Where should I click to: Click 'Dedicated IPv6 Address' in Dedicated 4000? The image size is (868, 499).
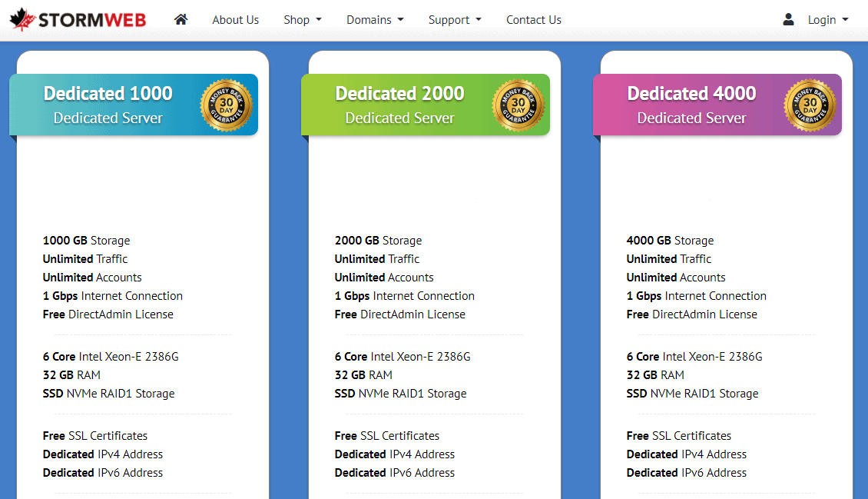[x=687, y=472]
